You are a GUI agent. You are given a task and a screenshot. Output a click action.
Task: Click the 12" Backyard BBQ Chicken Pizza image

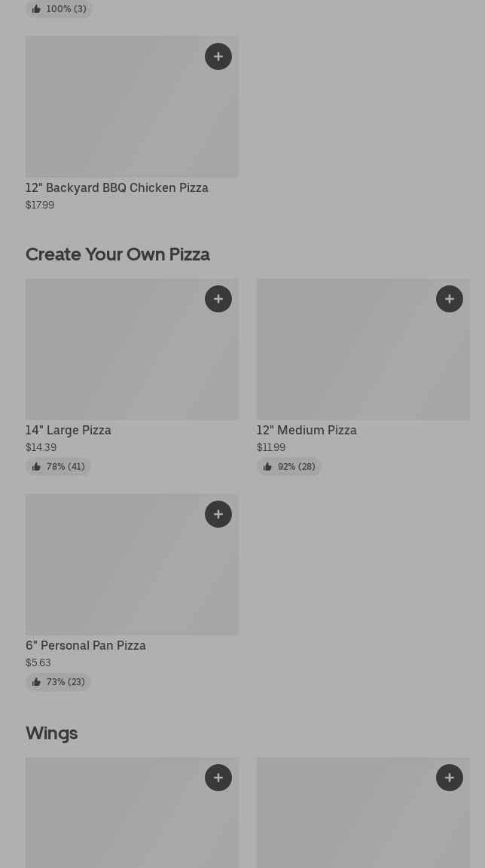coord(113,113)
